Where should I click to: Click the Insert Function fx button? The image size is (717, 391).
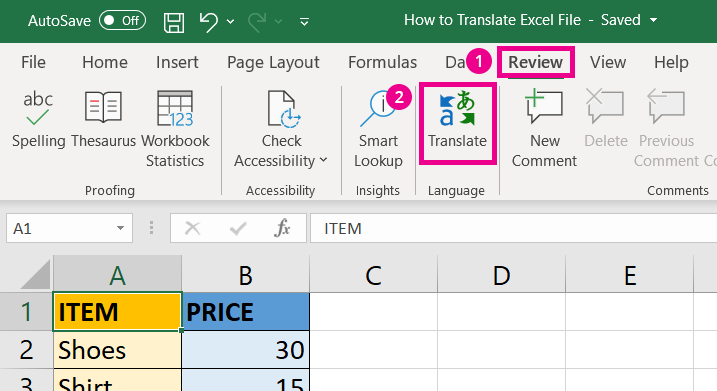tap(282, 228)
